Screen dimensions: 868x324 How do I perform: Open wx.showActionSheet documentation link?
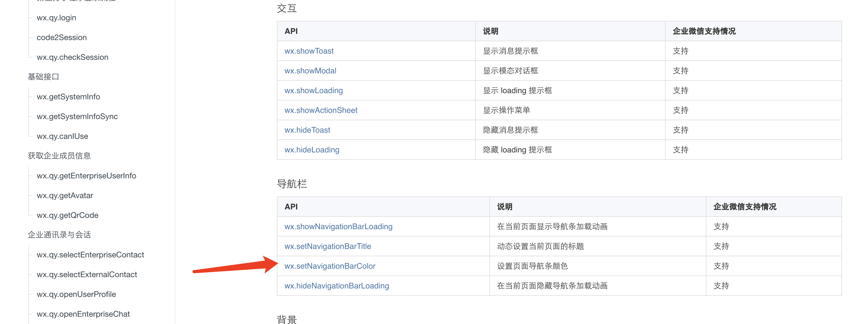pos(320,110)
